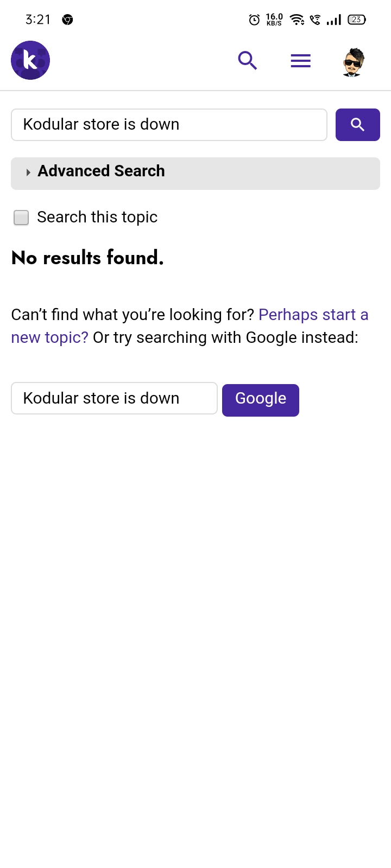The width and height of the screenshot is (391, 868).
Task: Tap the 'Search this topic' label text
Action: coord(97,217)
